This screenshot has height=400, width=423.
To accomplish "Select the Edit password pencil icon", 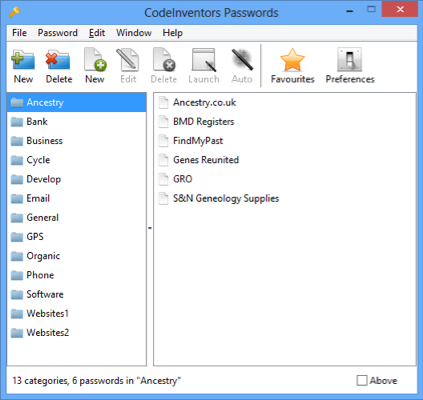I will (x=128, y=60).
